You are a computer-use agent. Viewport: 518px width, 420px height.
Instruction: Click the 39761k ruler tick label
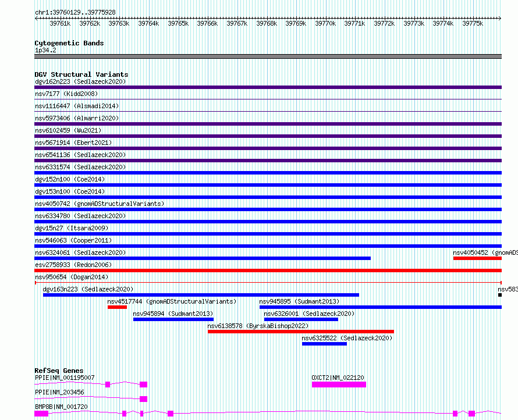pos(60,23)
